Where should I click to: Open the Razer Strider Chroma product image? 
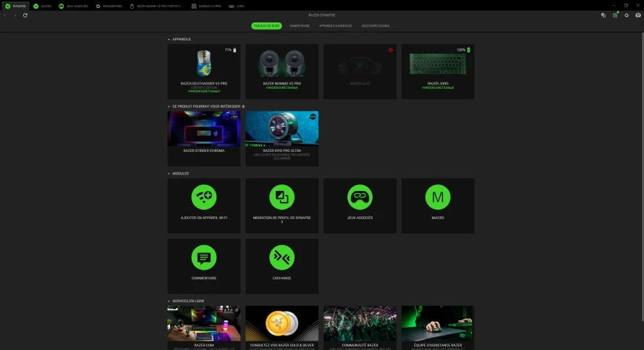(204, 129)
